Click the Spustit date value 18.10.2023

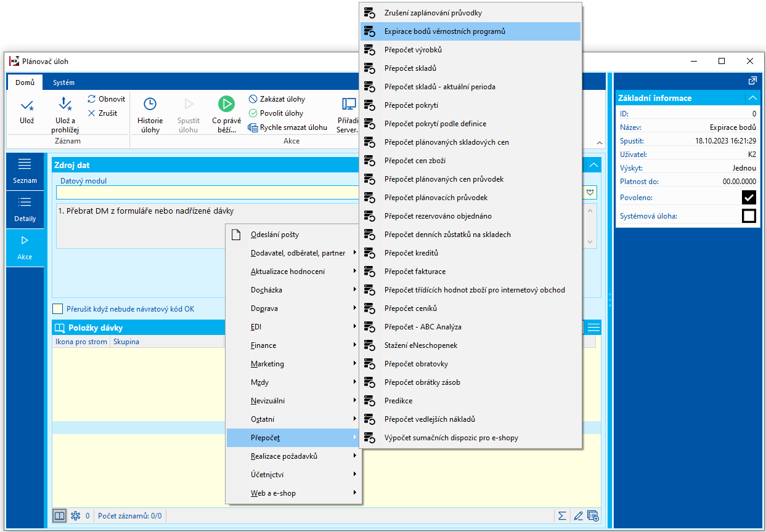pos(725,141)
